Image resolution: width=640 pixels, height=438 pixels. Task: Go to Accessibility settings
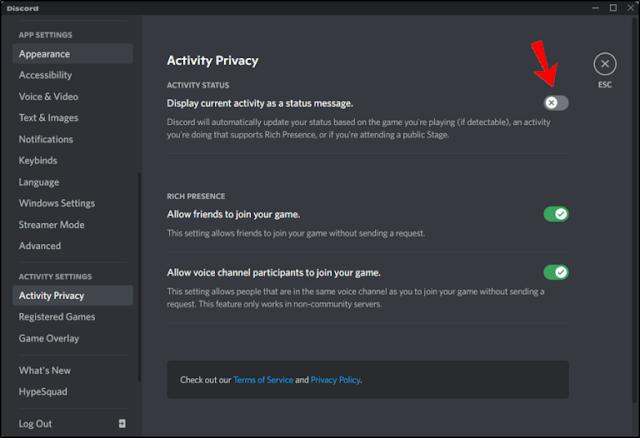pos(73,75)
